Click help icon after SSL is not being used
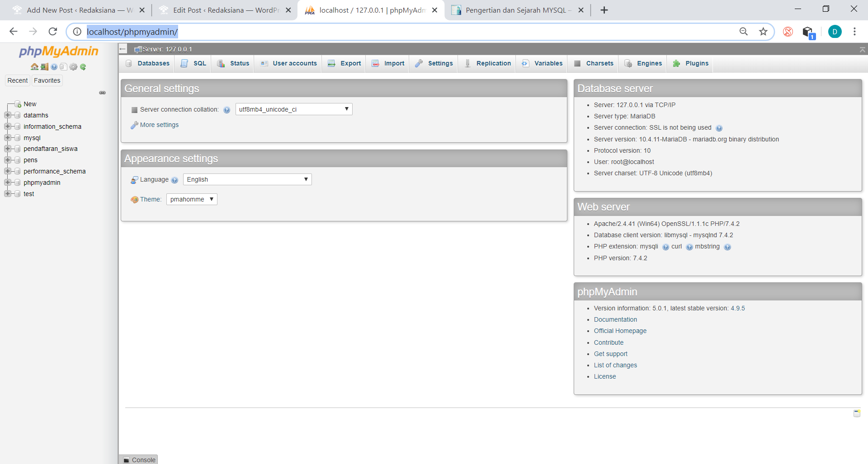This screenshot has height=464, width=868. pos(719,128)
